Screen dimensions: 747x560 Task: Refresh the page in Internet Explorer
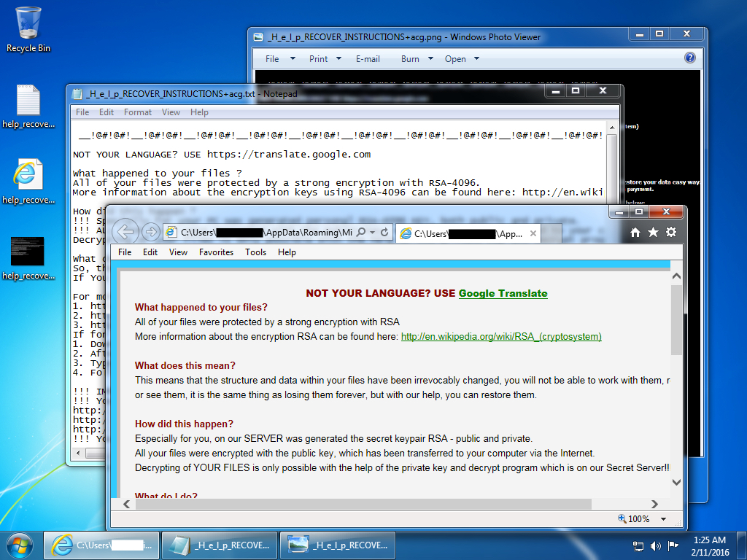coord(384,233)
